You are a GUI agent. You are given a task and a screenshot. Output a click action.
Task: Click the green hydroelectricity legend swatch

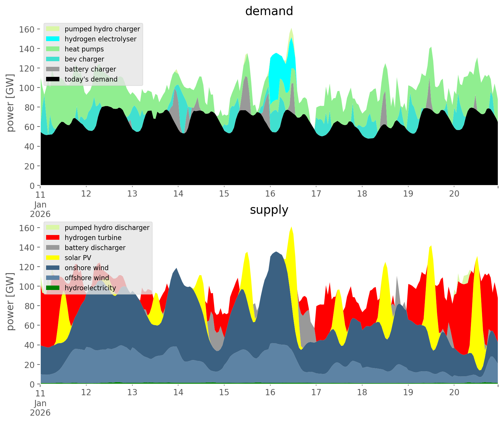pyautogui.click(x=53, y=288)
